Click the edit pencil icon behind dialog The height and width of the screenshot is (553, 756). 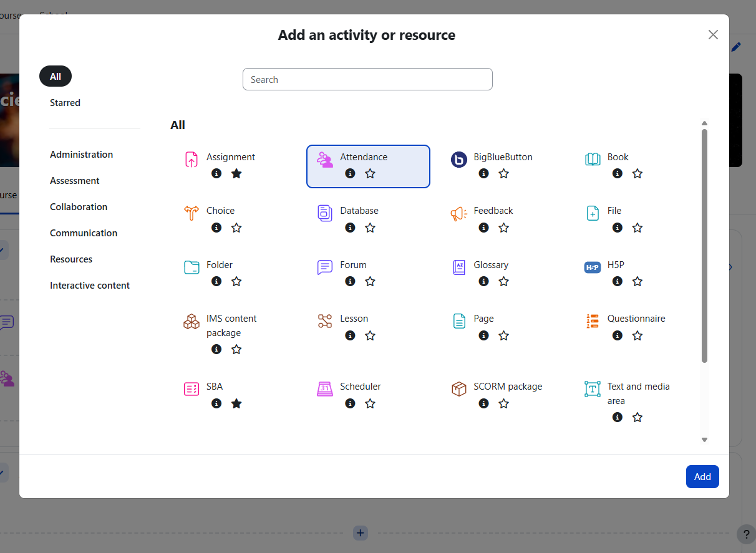pos(736,47)
